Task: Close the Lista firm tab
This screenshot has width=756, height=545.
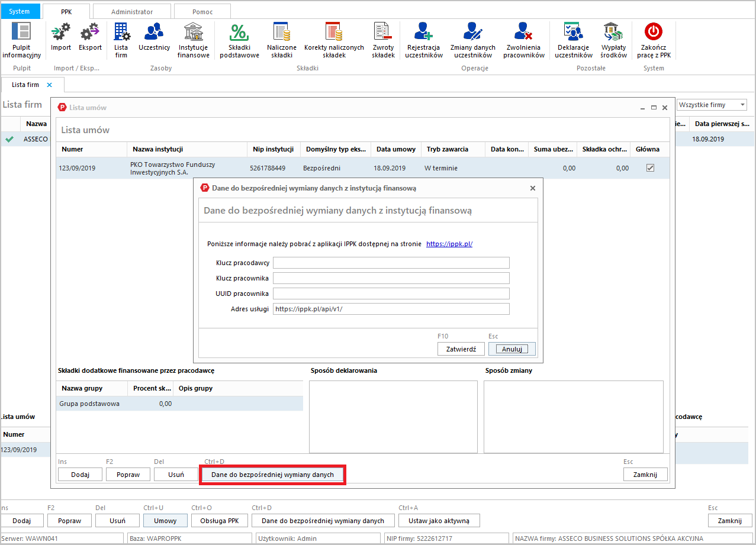Action: coord(49,85)
